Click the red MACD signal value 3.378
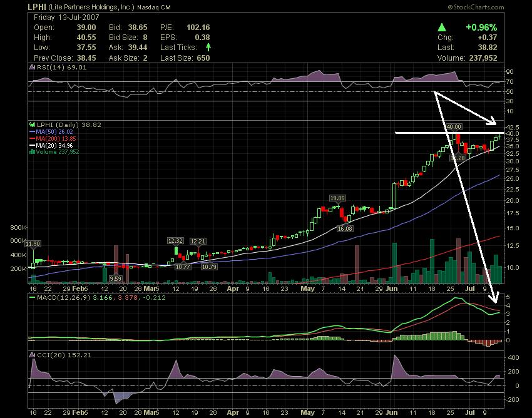Viewport: 532px width, 418px height. [128, 298]
